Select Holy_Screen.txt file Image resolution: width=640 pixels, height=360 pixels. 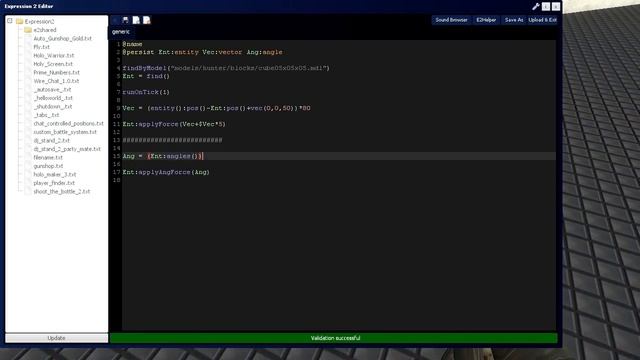53,64
